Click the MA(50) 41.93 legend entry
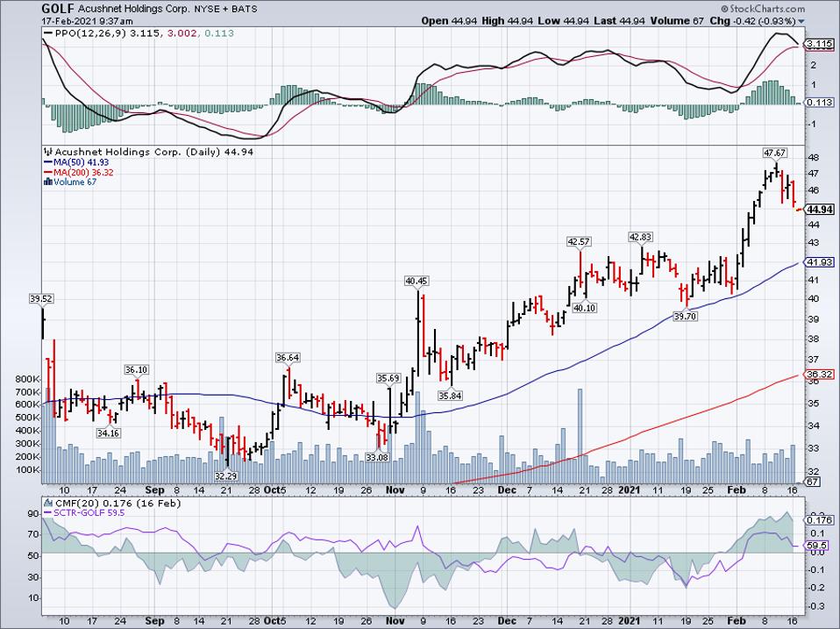Image resolution: width=840 pixels, height=629 pixels. click(x=81, y=162)
